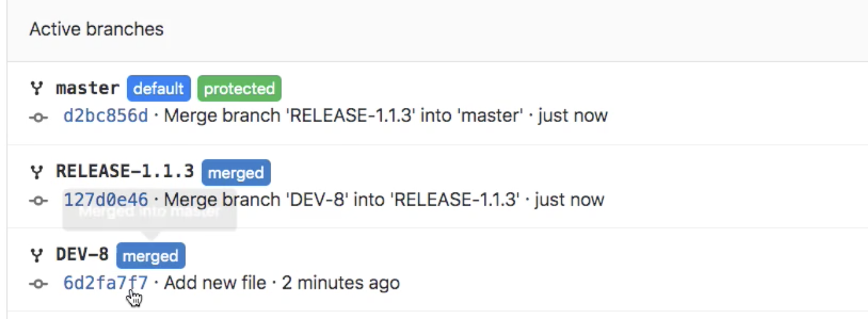Open the "Merge branch 'DEV-8' into 'RELEASE-1.1.3'" commit message

[x=342, y=200]
